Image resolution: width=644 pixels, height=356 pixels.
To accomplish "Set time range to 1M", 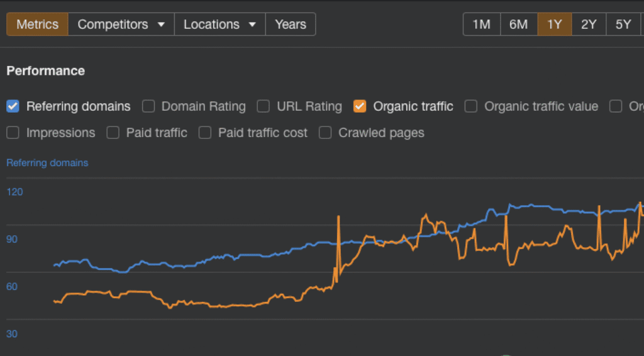I will (481, 25).
